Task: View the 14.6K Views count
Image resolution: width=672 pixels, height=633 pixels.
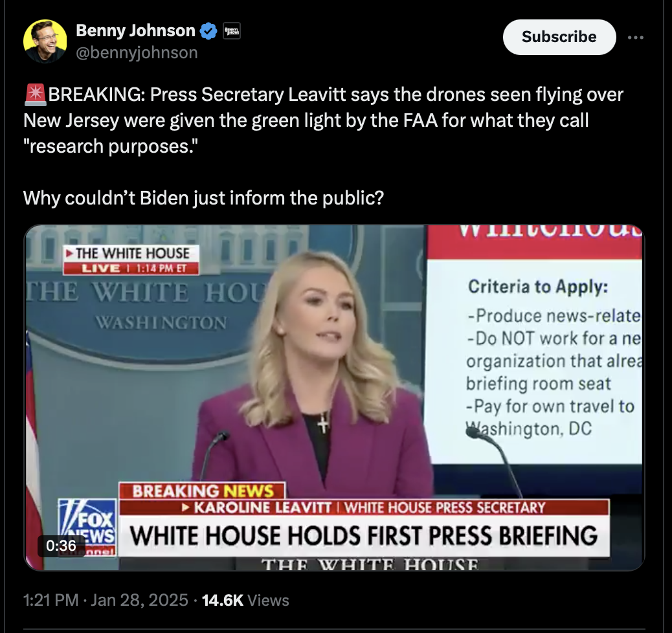Action: 245,600
